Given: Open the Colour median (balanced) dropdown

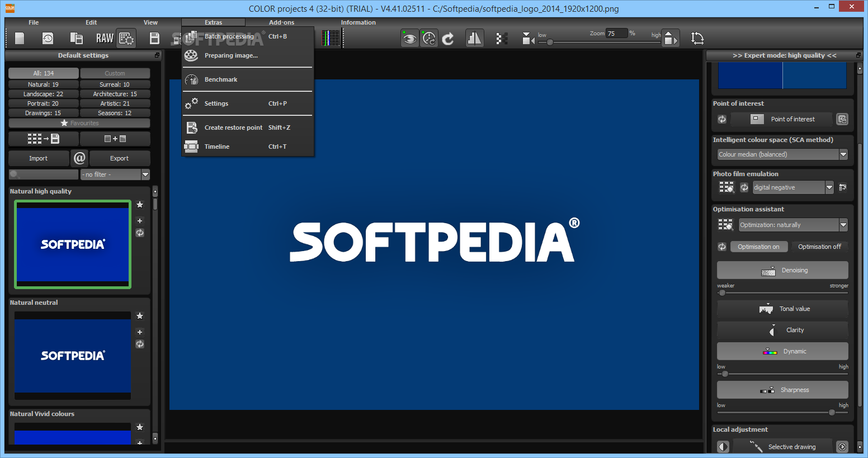Looking at the screenshot, I should 782,154.
